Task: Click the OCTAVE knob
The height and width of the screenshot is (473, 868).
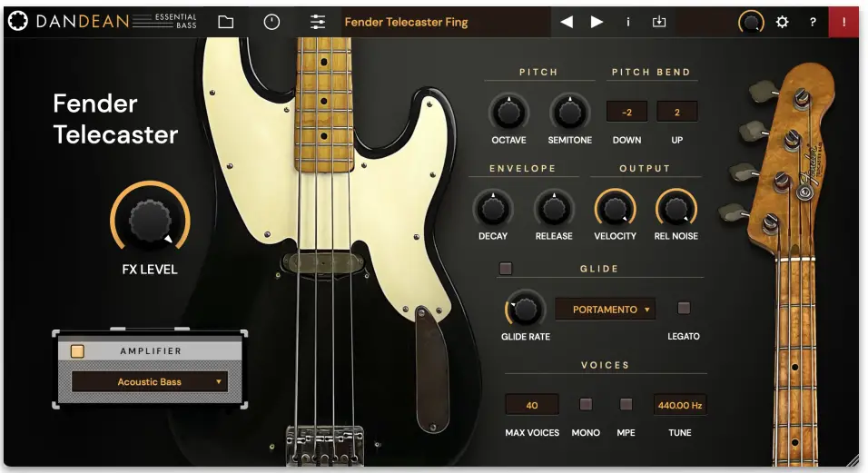Action: click(x=508, y=113)
